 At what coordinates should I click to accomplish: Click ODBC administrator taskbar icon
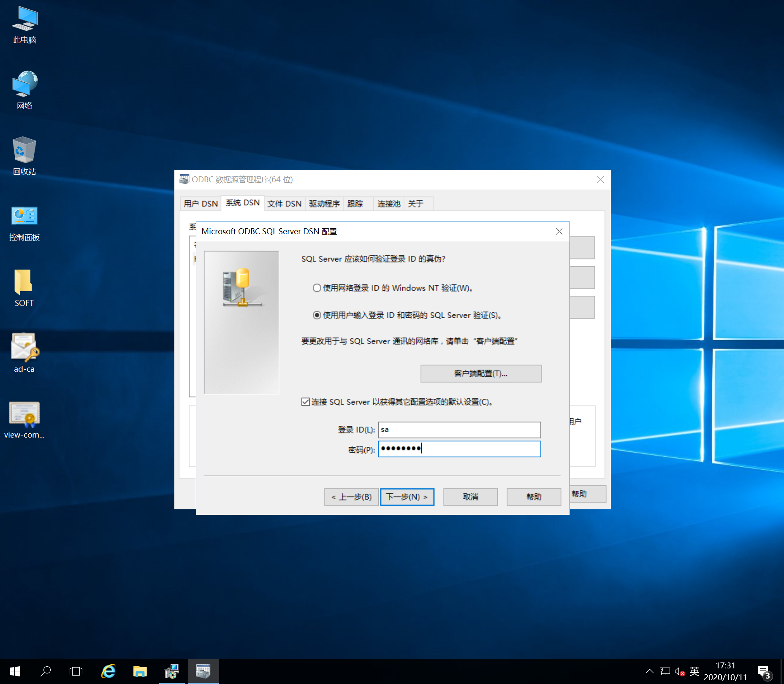pos(203,671)
